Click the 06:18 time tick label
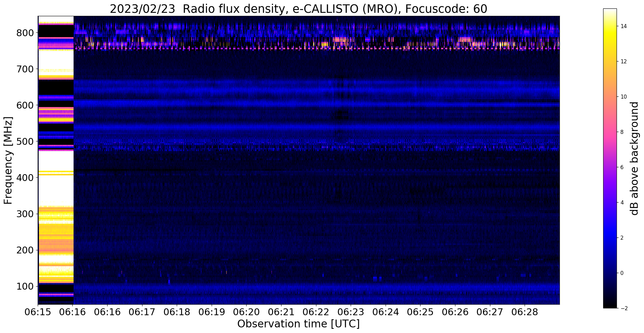644x333 pixels. [177, 312]
